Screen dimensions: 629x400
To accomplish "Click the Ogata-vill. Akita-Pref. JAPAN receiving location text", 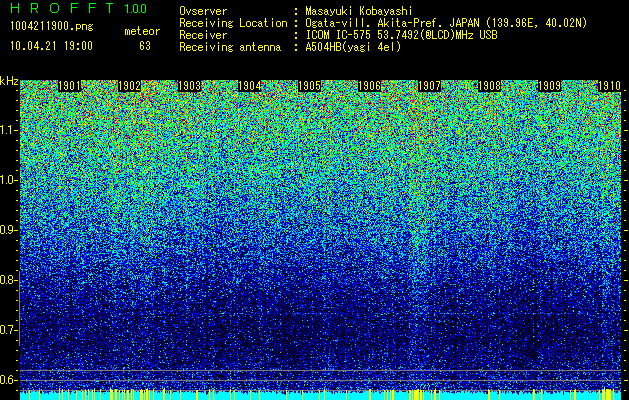I will (446, 23).
